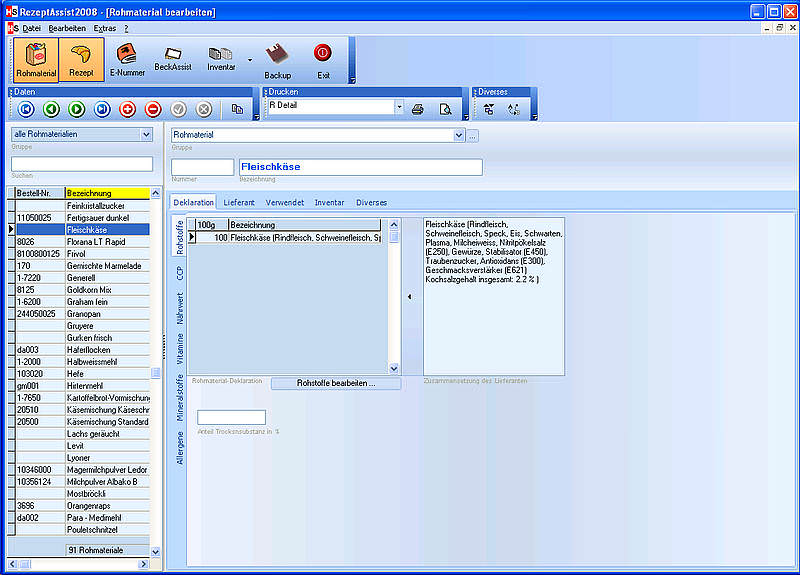Open the vertical CCP tab
The height and width of the screenshot is (575, 800).
(180, 273)
